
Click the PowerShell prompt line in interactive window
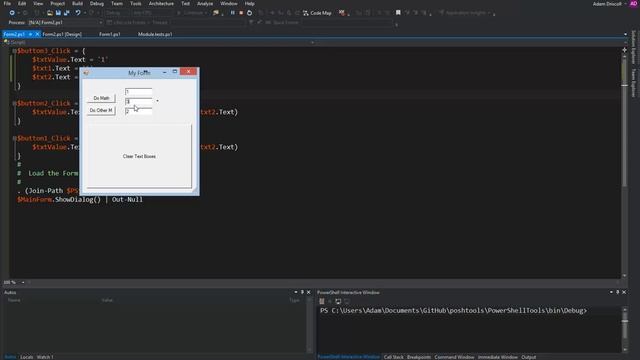(x=453, y=311)
